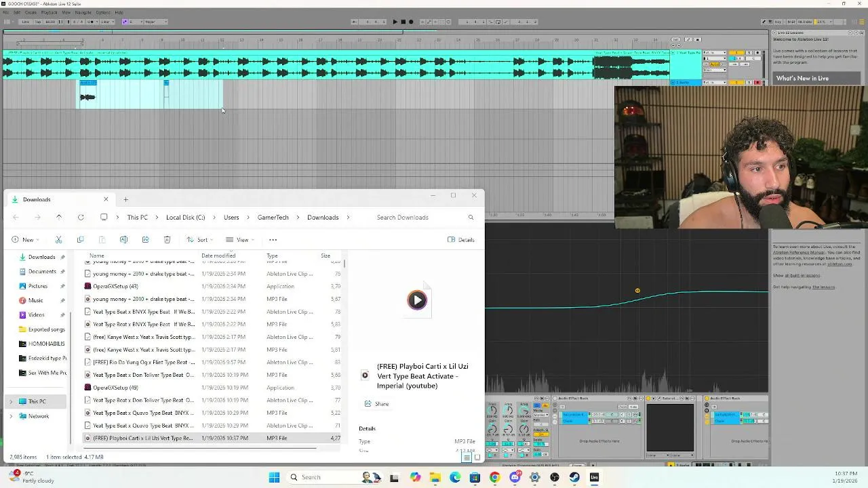
Task: Open the See more ellipsis menu
Action: pos(273,240)
